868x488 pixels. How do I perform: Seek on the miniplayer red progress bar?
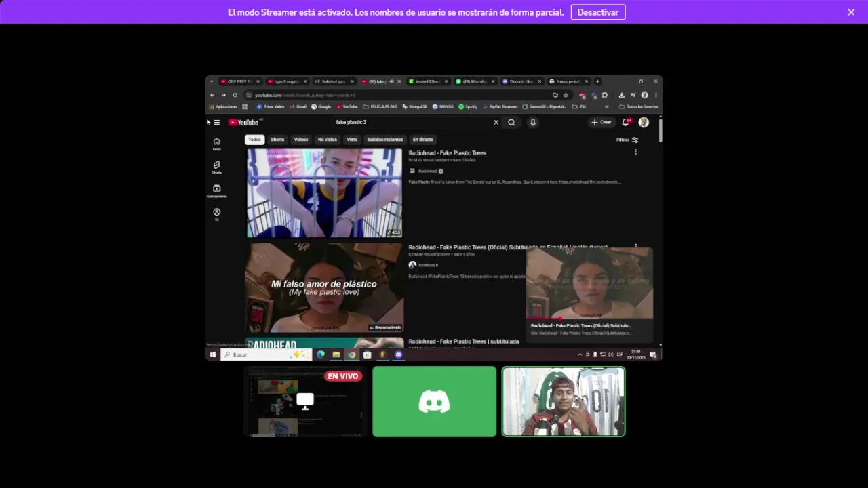589,318
